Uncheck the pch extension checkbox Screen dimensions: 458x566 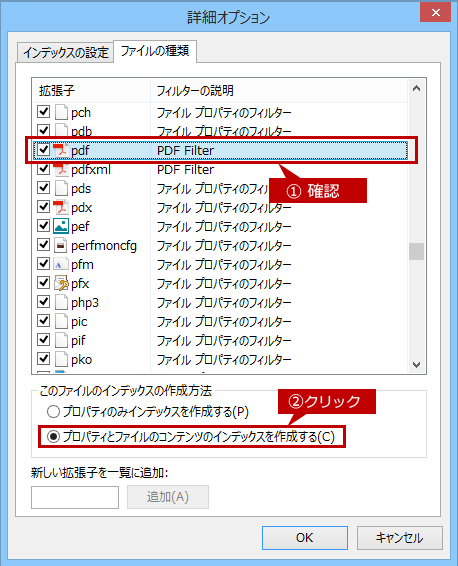click(x=43, y=112)
